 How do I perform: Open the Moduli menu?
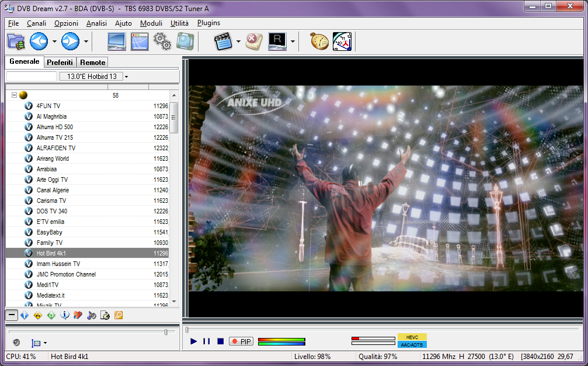click(x=151, y=23)
